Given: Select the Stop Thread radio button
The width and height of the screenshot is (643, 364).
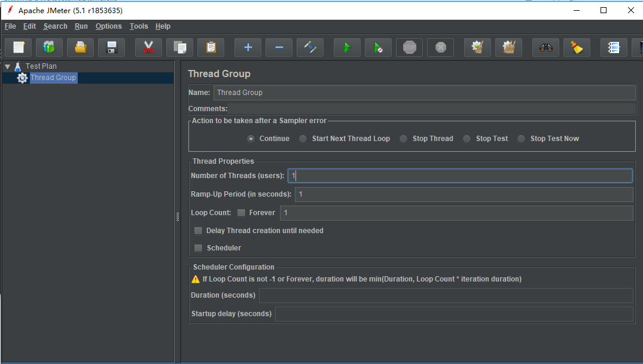Looking at the screenshot, I should [x=404, y=139].
